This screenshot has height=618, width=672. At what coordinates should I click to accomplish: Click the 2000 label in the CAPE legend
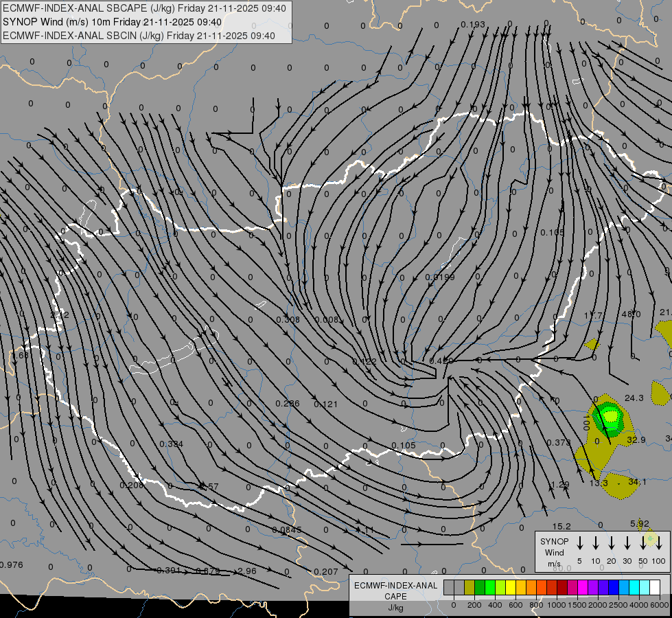click(598, 605)
